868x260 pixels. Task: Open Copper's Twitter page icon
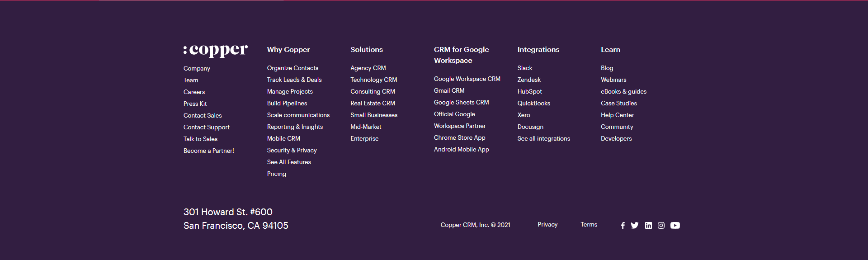point(635,225)
